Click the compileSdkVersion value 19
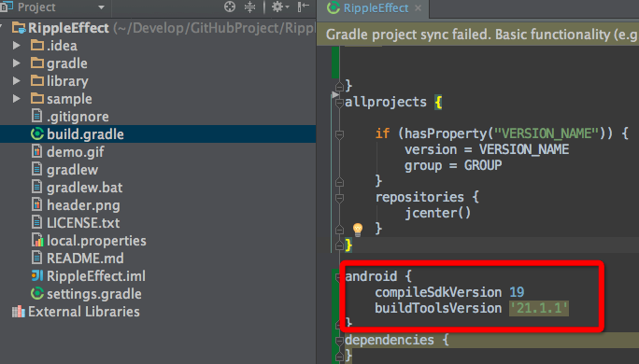 point(517,292)
